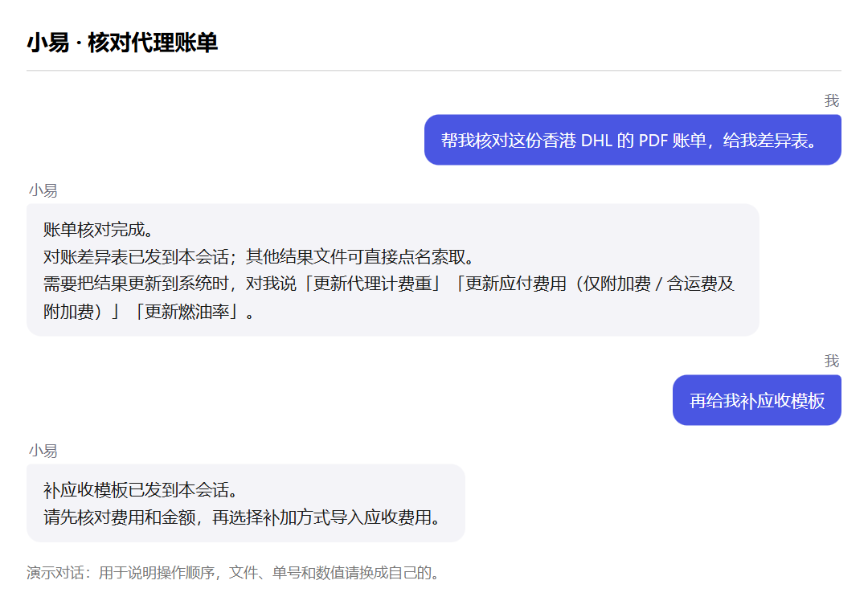868x609 pixels.
Task: Click the sender label 我 above the DHL message
Action: [x=832, y=100]
